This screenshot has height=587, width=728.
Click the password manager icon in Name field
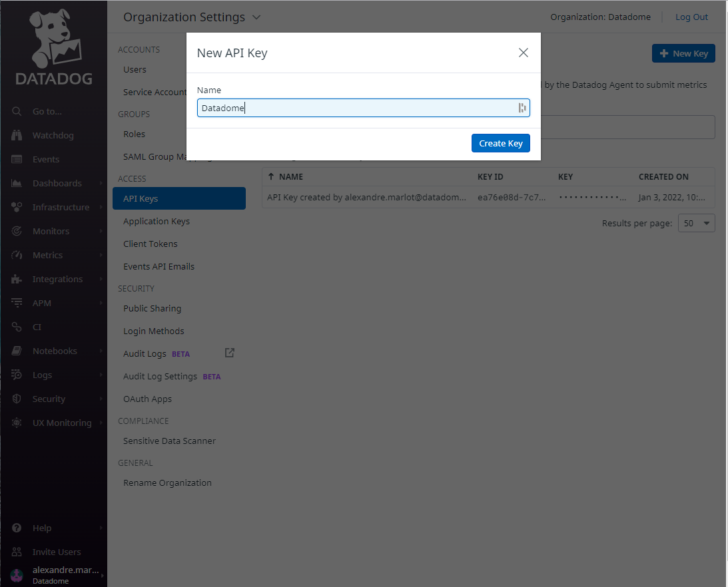pyautogui.click(x=522, y=108)
